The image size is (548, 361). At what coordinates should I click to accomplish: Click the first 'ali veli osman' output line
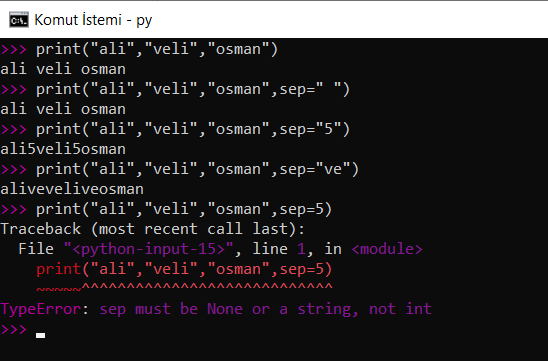point(63,69)
